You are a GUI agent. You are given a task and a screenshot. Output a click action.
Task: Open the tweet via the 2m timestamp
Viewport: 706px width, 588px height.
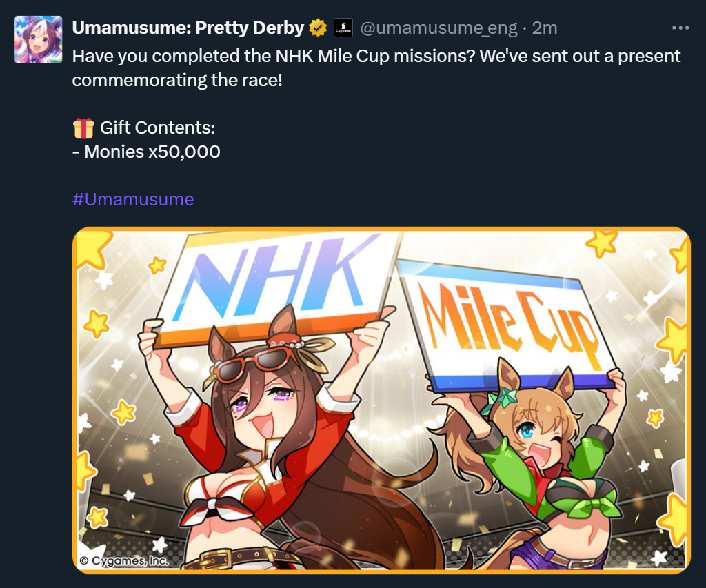[x=545, y=28]
